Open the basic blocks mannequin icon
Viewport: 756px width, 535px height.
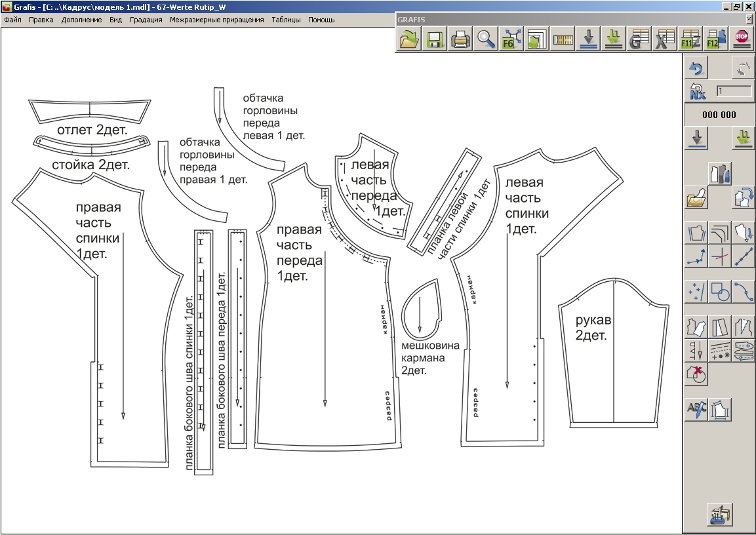720,174
